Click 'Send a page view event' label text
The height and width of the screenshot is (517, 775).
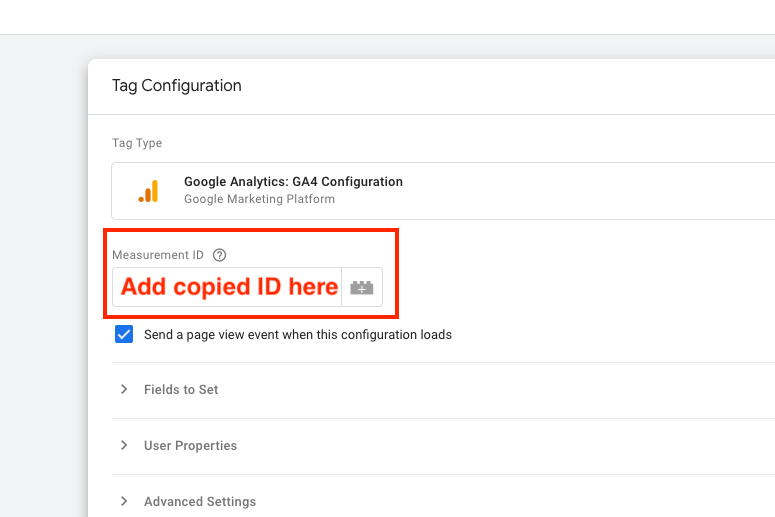coord(298,335)
